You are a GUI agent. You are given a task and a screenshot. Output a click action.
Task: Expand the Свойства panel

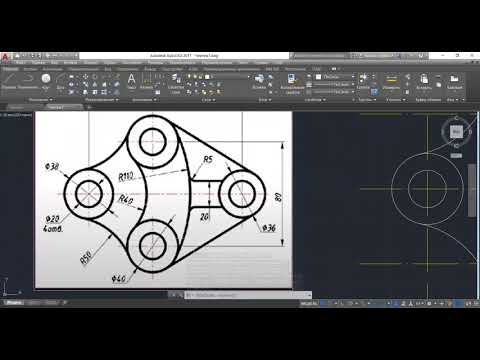[x=315, y=100]
